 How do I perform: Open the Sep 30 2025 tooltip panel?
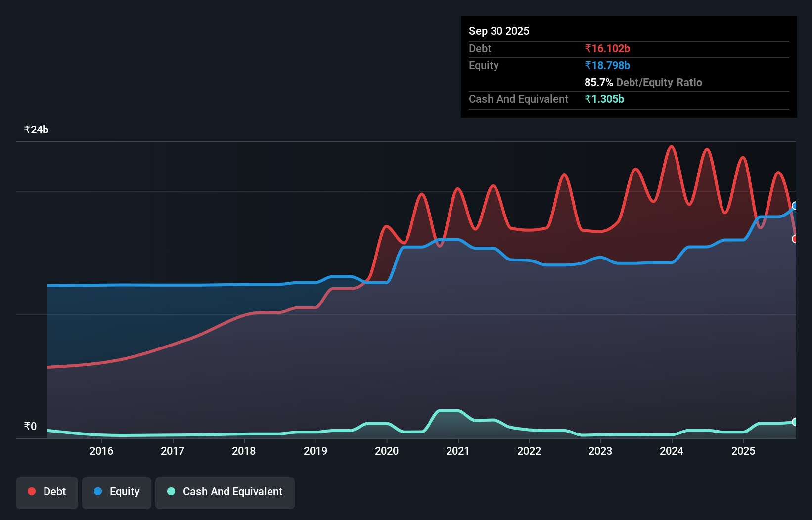[499, 31]
